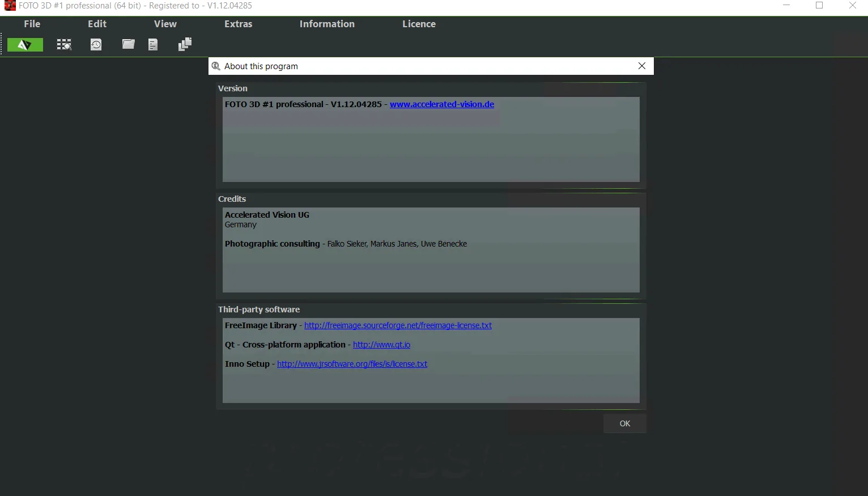Open the FreeImage license link
Screen dimensions: 868x496
(398, 325)
